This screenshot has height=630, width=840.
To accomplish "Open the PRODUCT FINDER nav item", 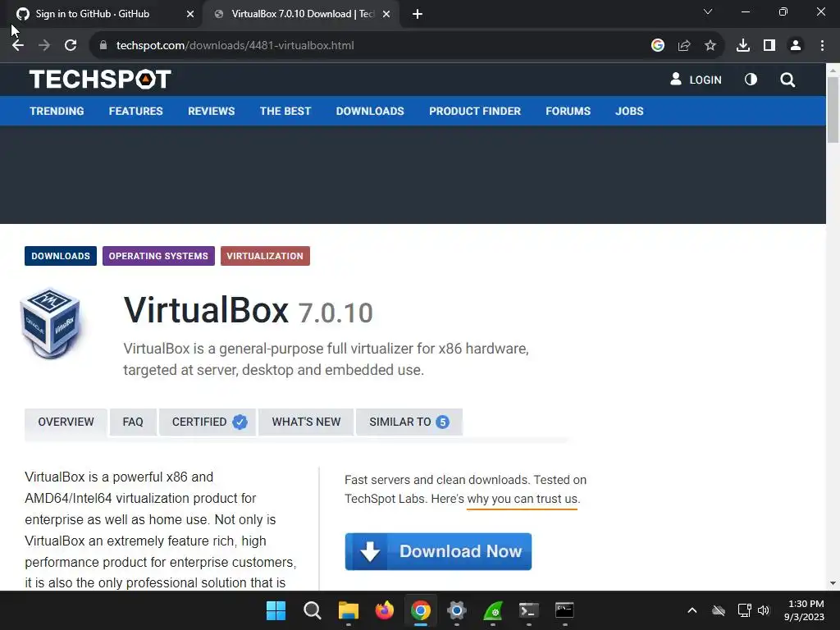I will (475, 112).
